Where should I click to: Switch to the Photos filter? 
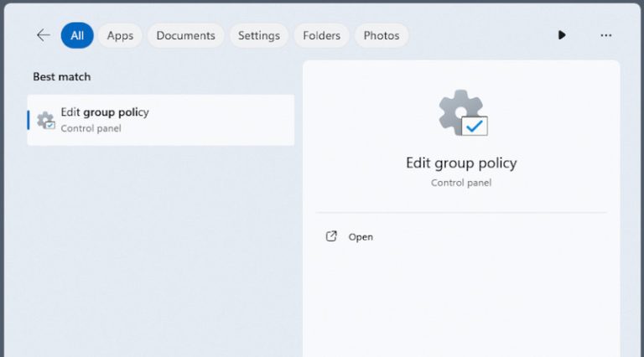[382, 35]
